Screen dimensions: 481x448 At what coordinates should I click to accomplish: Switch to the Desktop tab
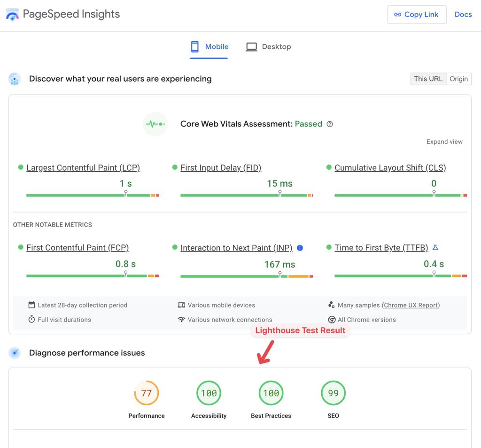pyautogui.click(x=269, y=47)
